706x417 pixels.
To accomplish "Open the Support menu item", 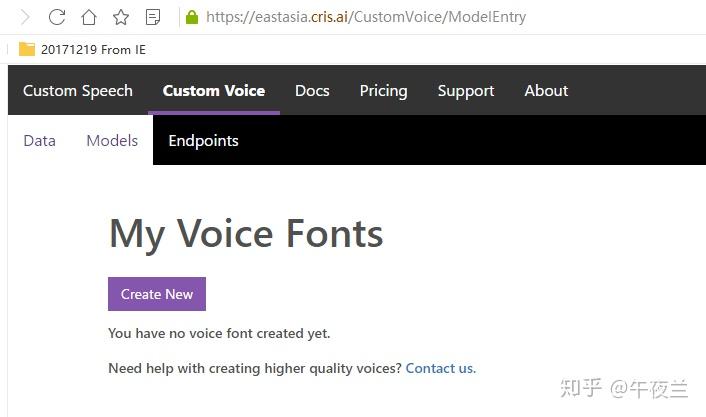I will click(x=466, y=91).
